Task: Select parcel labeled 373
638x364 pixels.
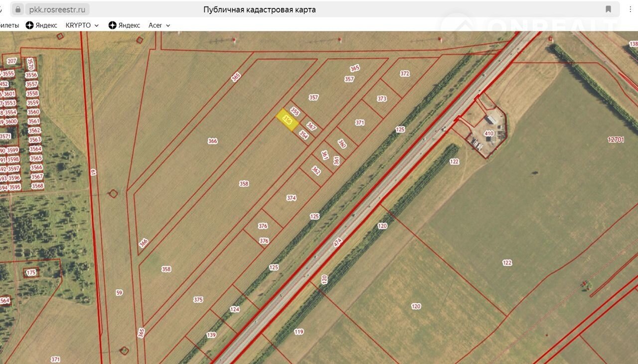Action: click(x=382, y=99)
